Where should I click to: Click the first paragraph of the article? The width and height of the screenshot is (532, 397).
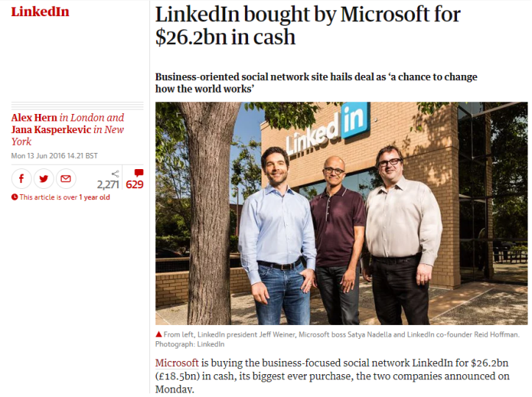338,376
